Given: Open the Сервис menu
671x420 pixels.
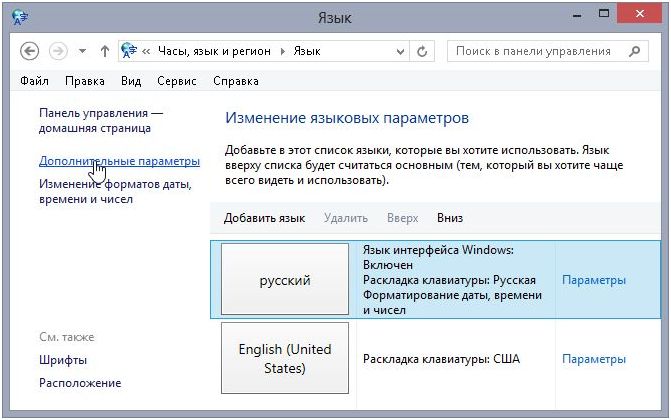Looking at the screenshot, I should 175,81.
